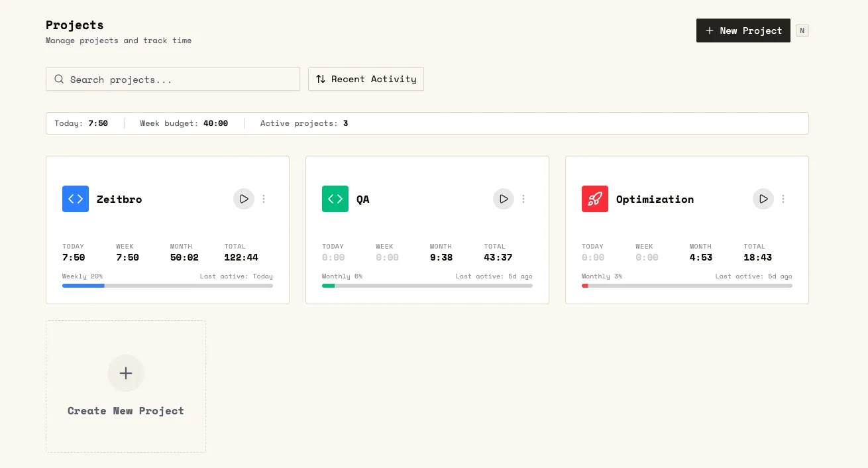Viewport: 868px width, 468px height.
Task: Click the Create New Project label
Action: pos(126,411)
